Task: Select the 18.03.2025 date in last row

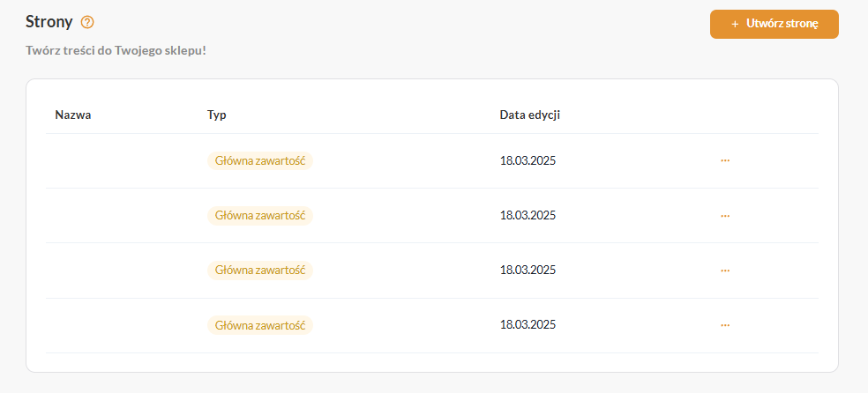Action: point(528,325)
